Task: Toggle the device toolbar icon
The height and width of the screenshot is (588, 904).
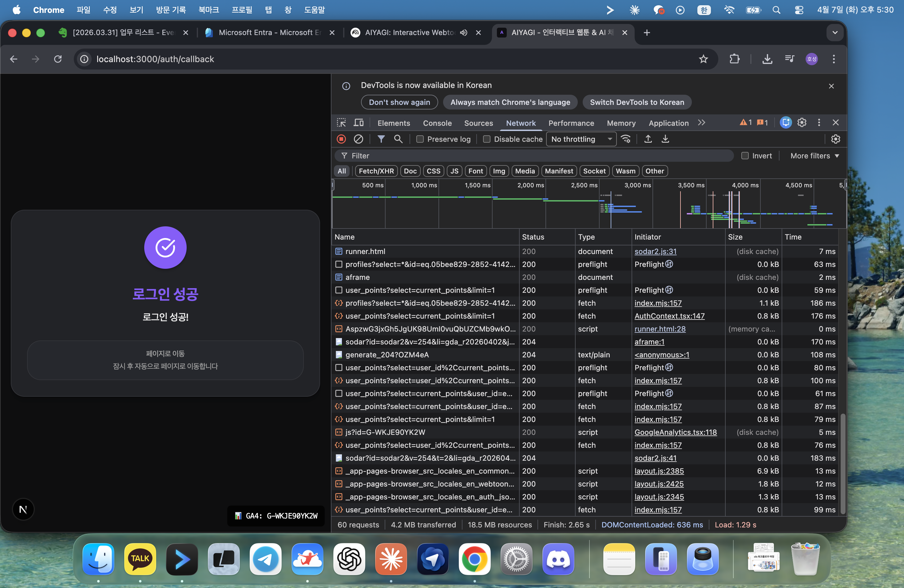Action: click(359, 123)
